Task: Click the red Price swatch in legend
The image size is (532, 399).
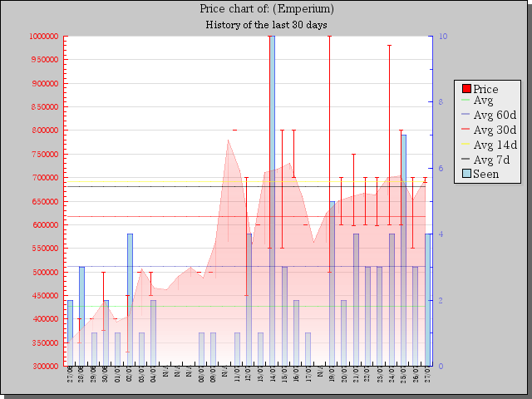Action: point(466,89)
